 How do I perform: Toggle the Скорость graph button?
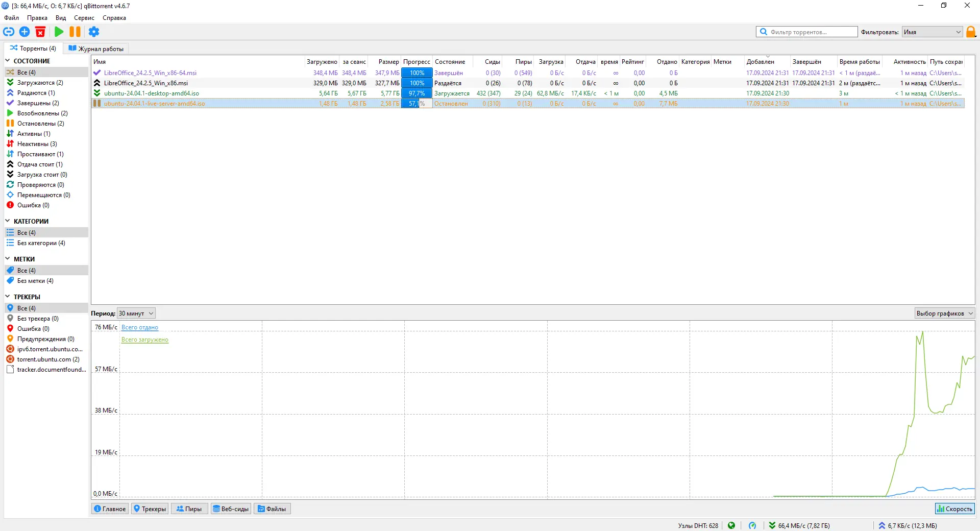click(954, 509)
